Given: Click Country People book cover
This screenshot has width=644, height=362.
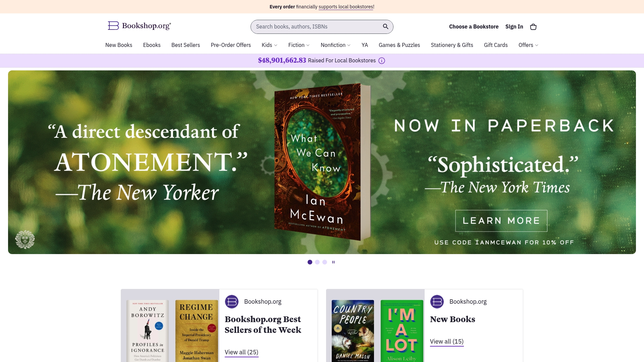Looking at the screenshot, I should (353, 331).
